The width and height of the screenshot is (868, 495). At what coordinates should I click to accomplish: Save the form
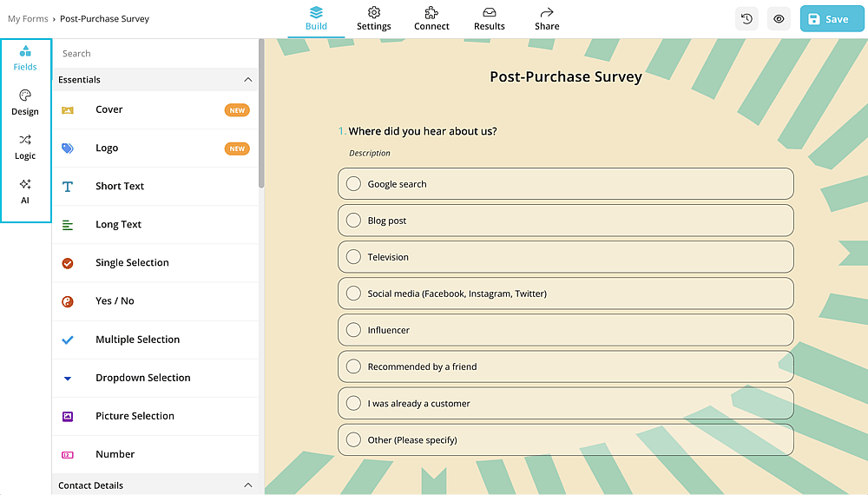tap(832, 19)
